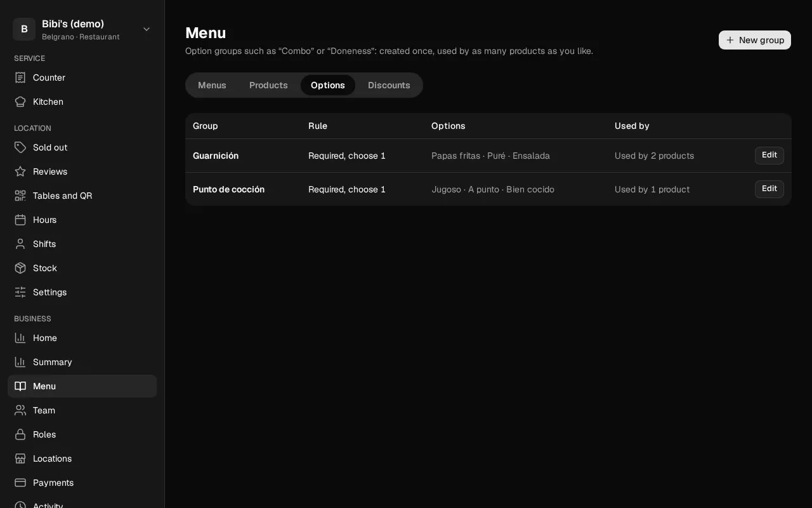
Task: Click the Rule column header
Action: point(318,126)
